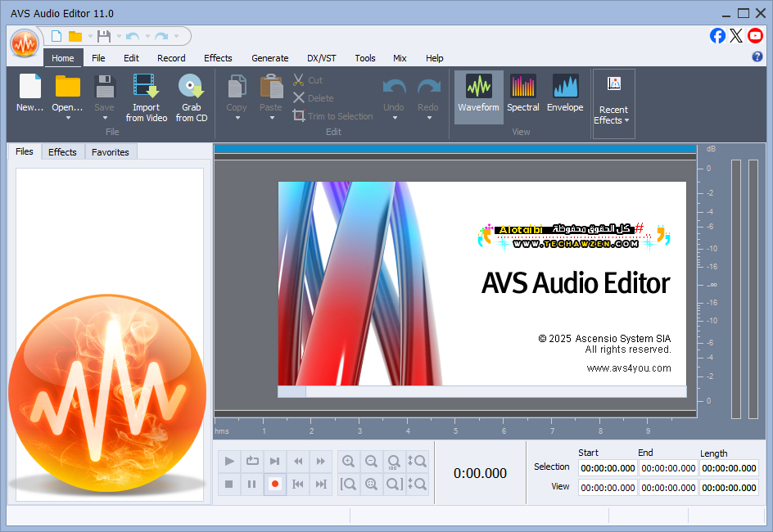The width and height of the screenshot is (773, 532).
Task: Click the Selection Start time field
Action: pos(608,468)
